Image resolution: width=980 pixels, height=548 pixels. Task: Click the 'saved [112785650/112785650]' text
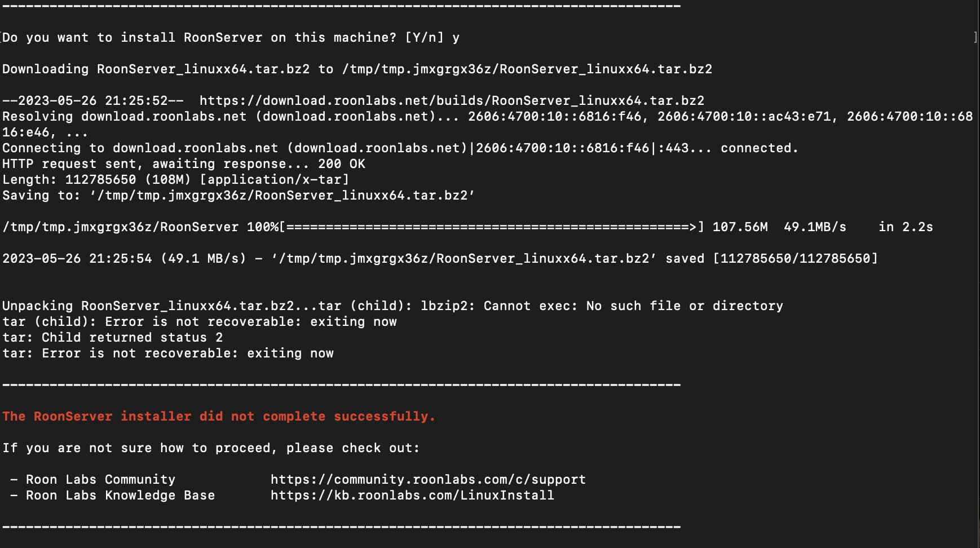(x=771, y=259)
